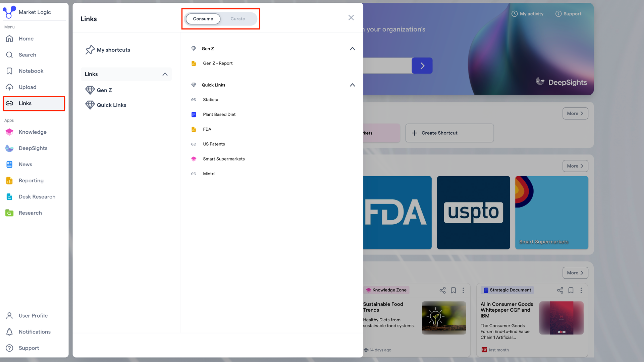Screen dimensions: 644x362
Task: Open My shortcuts
Action: pos(108,50)
